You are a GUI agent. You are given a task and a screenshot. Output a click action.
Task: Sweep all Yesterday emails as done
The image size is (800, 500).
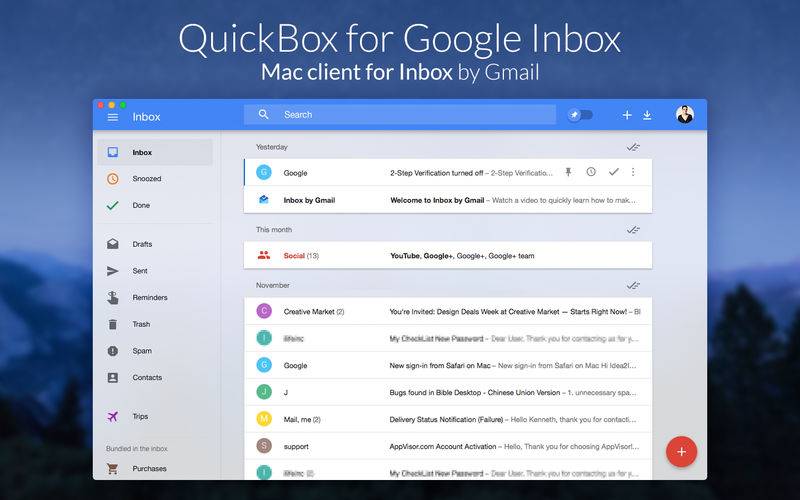[x=633, y=147]
